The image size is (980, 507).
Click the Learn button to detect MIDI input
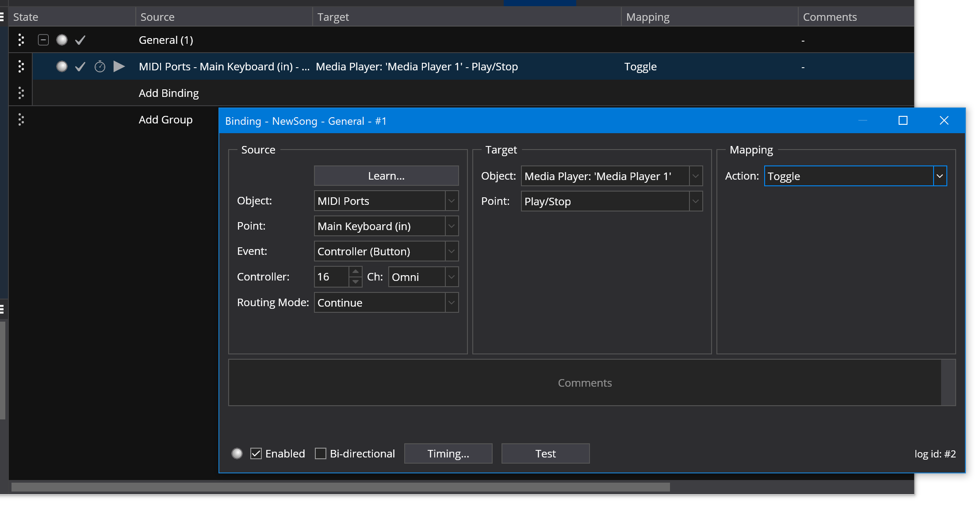pyautogui.click(x=385, y=175)
